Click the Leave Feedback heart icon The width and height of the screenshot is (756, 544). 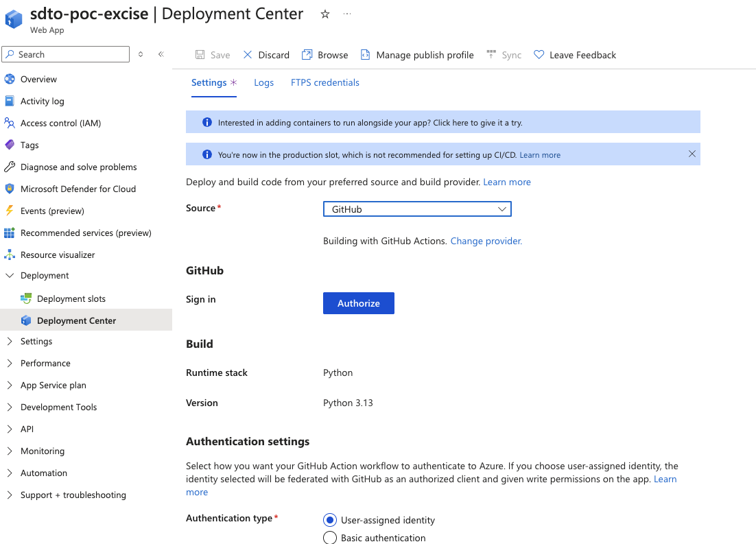pos(539,54)
